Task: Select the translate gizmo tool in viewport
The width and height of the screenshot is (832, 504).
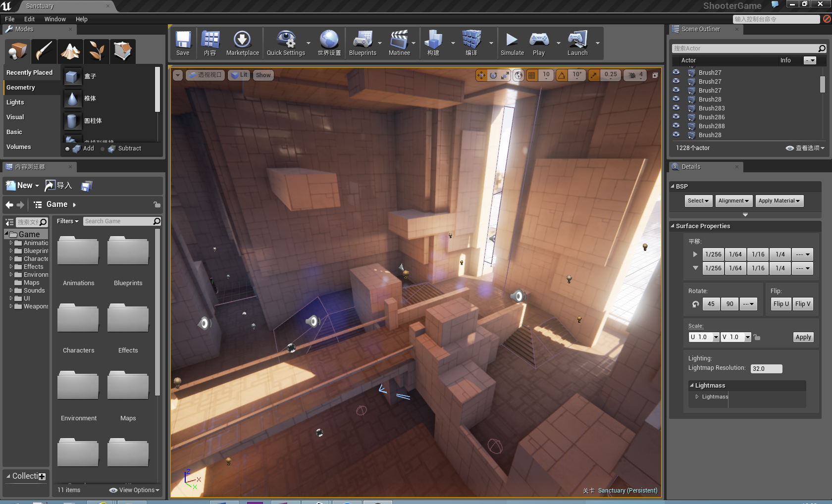Action: pos(481,75)
